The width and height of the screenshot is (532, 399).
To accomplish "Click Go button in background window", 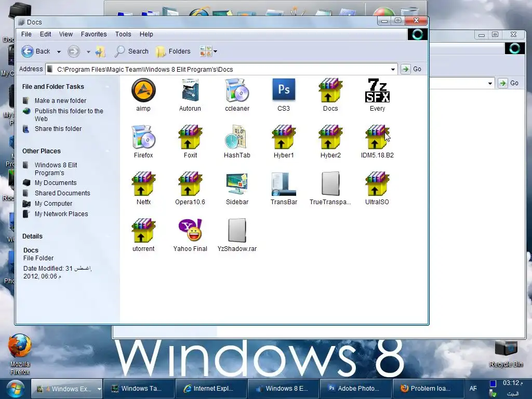I will point(509,83).
